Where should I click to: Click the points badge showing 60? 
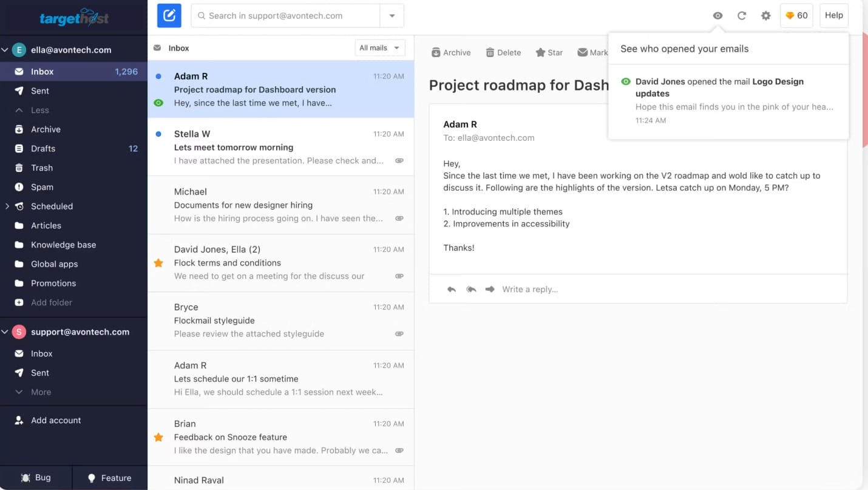[x=796, y=16]
